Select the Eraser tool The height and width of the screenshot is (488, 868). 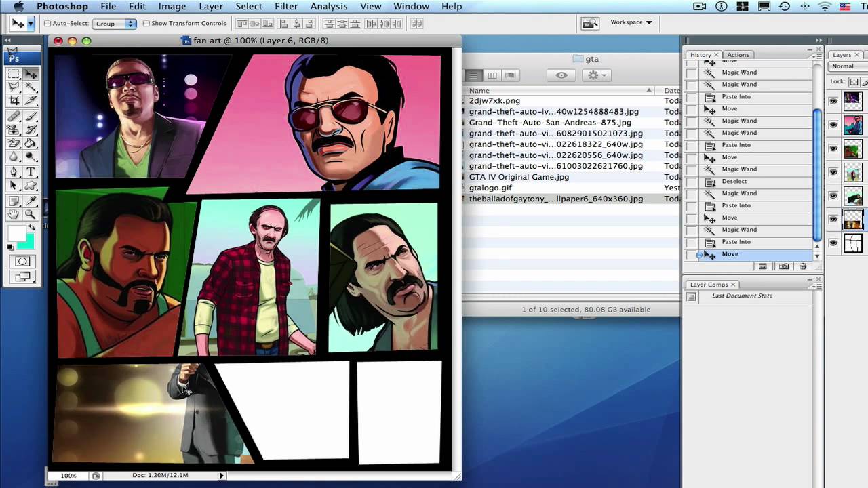coord(14,143)
